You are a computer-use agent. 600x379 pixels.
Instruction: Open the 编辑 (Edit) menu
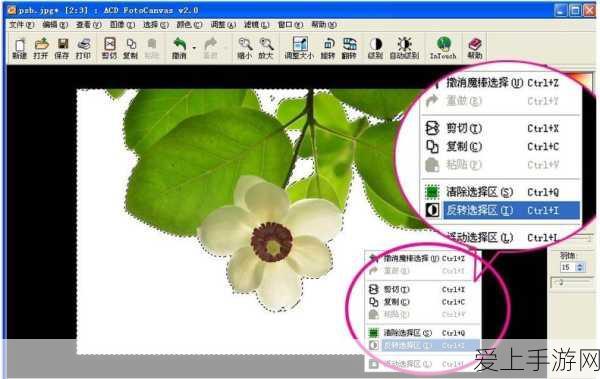[55, 25]
